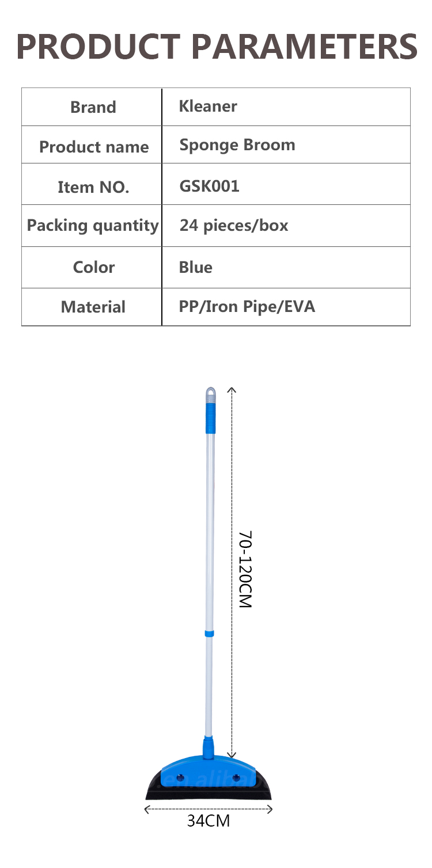Click the 70-120CM height label
This screenshot has height=868, width=432.
tap(246, 570)
